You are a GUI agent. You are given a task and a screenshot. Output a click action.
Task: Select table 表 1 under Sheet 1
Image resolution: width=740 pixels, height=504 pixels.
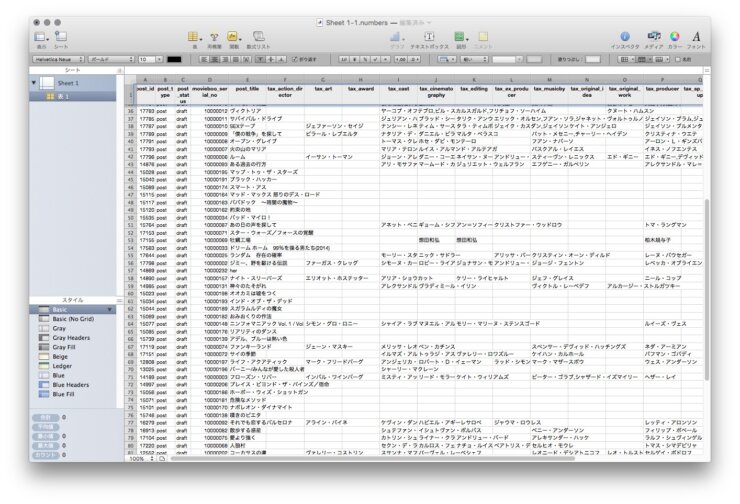coord(73,96)
